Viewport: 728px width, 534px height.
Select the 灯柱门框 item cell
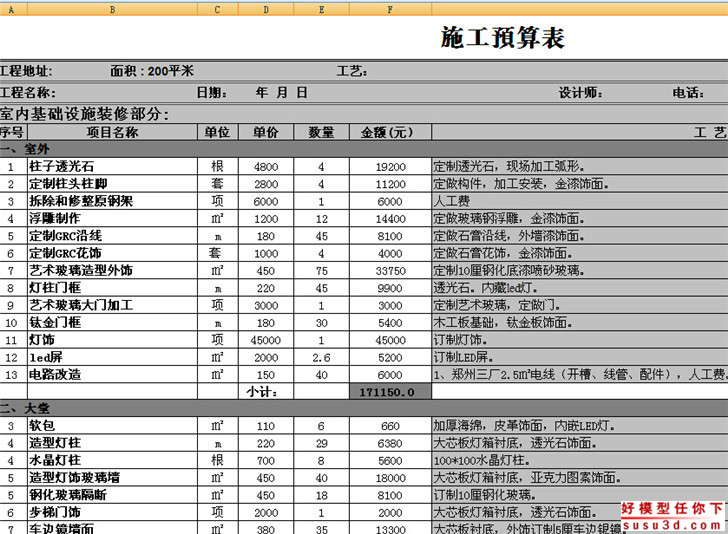[112, 288]
